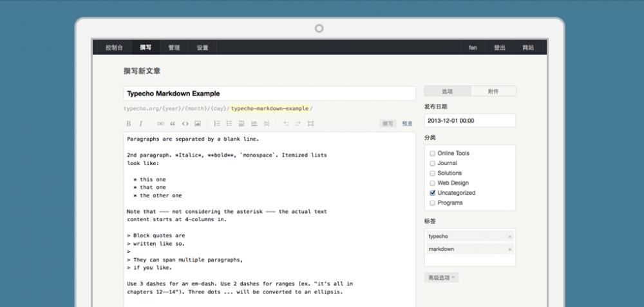Insert the read-more separator

[x=267, y=123]
